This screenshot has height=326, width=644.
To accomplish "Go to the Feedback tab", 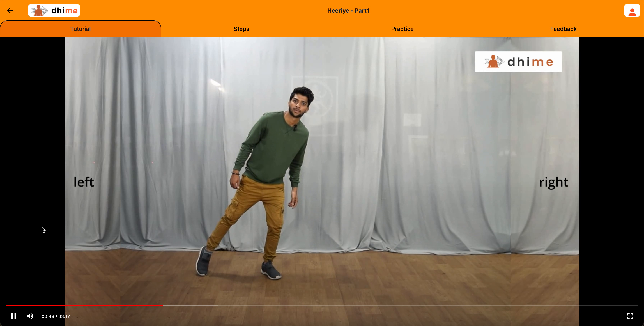I will pos(563,29).
